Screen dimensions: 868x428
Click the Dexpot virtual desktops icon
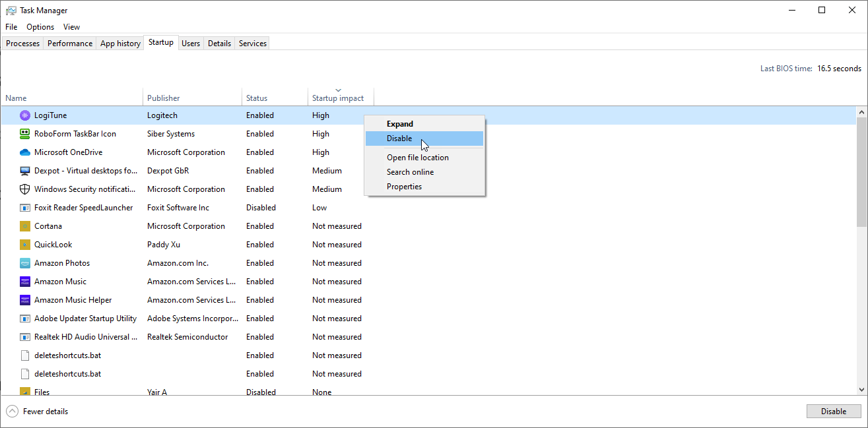click(25, 171)
